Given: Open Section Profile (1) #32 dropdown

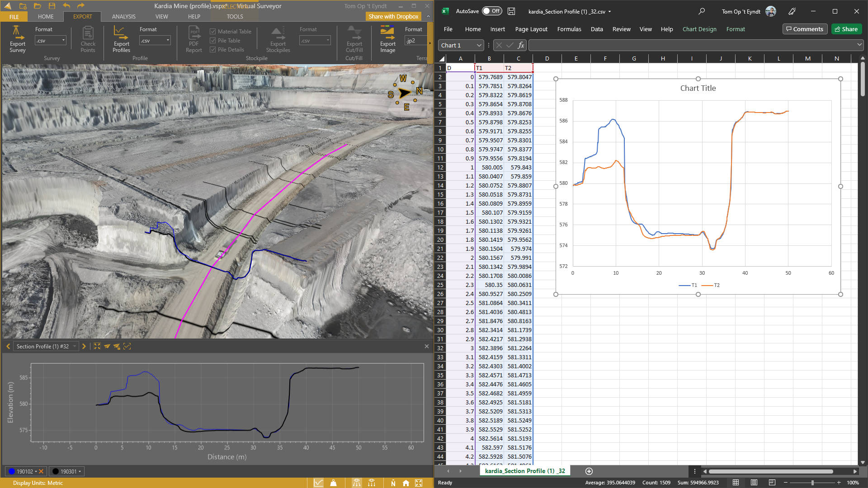Looking at the screenshot, I should click(x=46, y=347).
